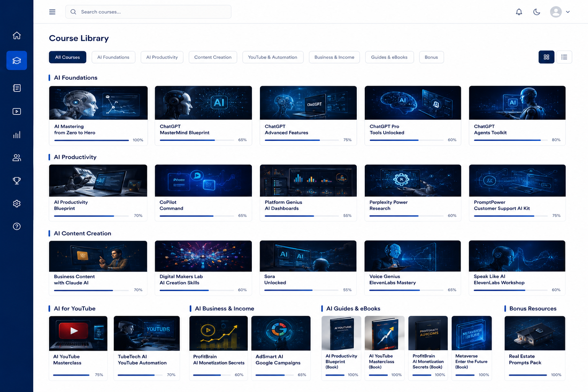Open the community users sidebar icon
Image resolution: width=588 pixels, height=392 pixels.
tap(16, 158)
